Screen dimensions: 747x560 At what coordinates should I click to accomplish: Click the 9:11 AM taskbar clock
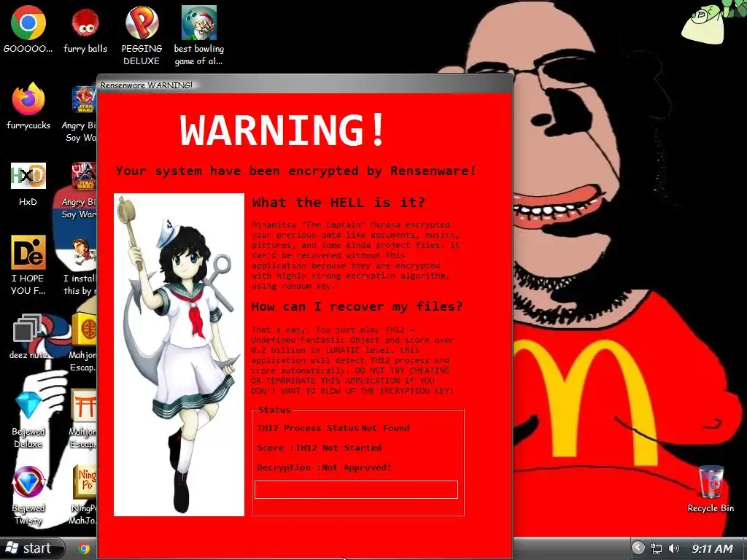pyautogui.click(x=712, y=548)
